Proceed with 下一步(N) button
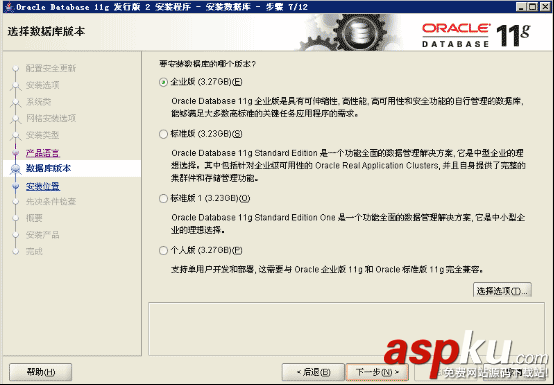Viewport: 554px width, 385px height. pyautogui.click(x=377, y=372)
